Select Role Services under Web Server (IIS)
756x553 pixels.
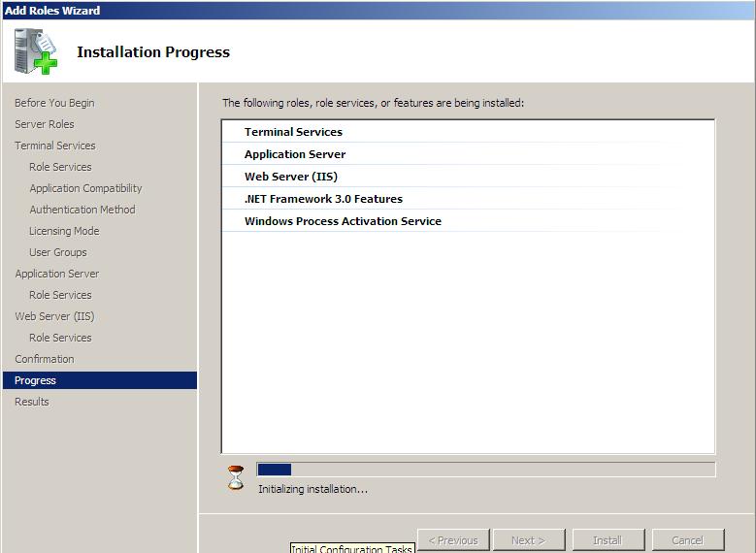[60, 337]
